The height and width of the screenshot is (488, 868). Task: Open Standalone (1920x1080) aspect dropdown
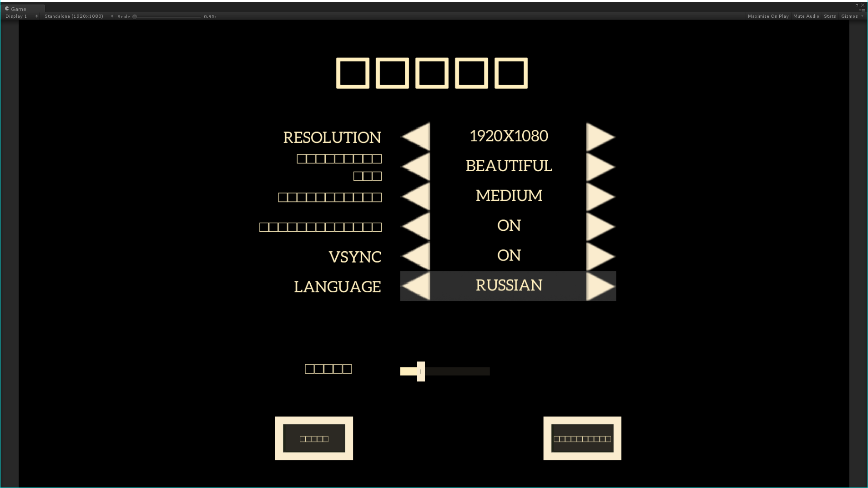pos(78,16)
